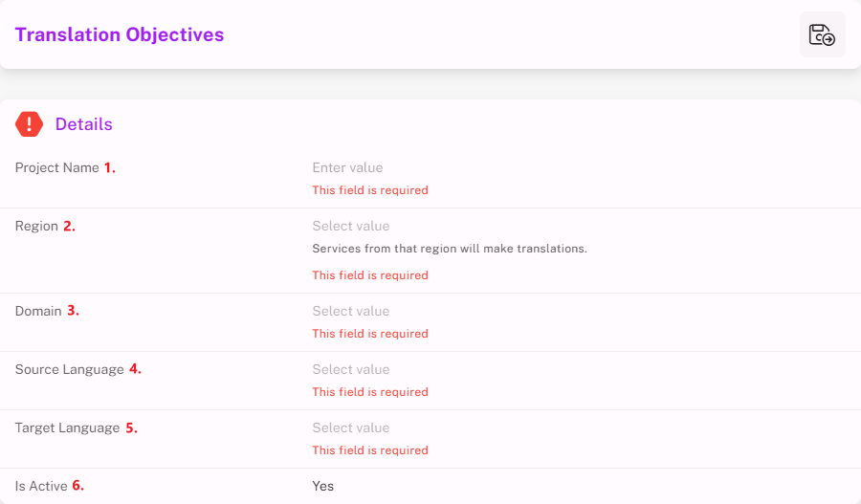The height and width of the screenshot is (504, 861).
Task: Click the Source Language label
Action: coord(70,370)
